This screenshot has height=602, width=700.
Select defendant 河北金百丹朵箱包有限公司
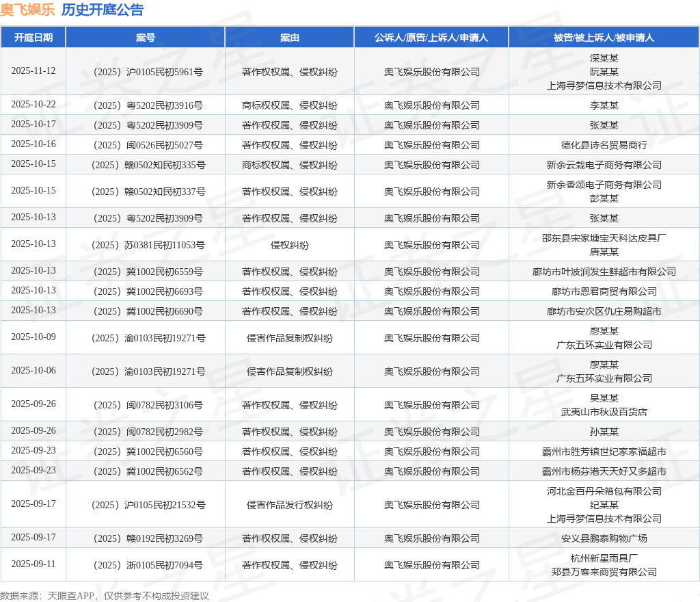point(604,491)
